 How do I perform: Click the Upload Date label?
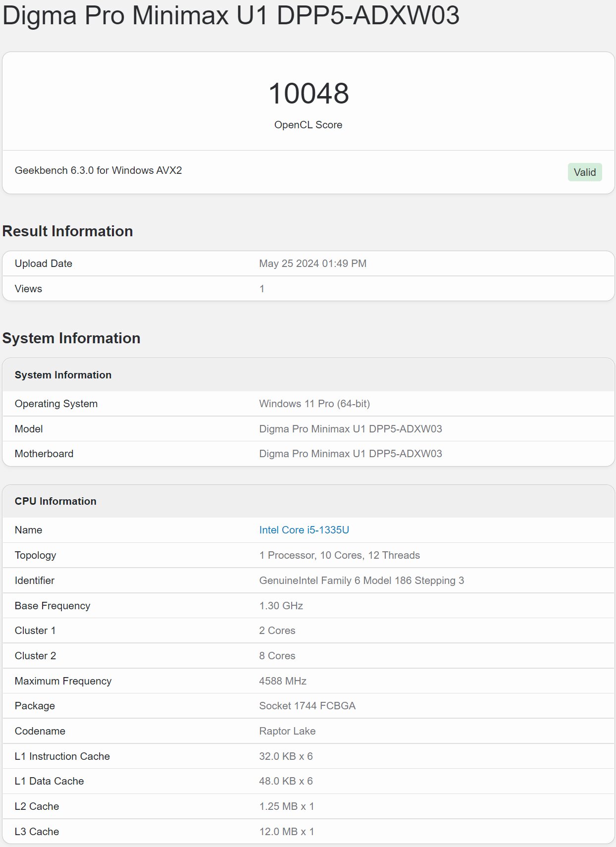coord(44,264)
